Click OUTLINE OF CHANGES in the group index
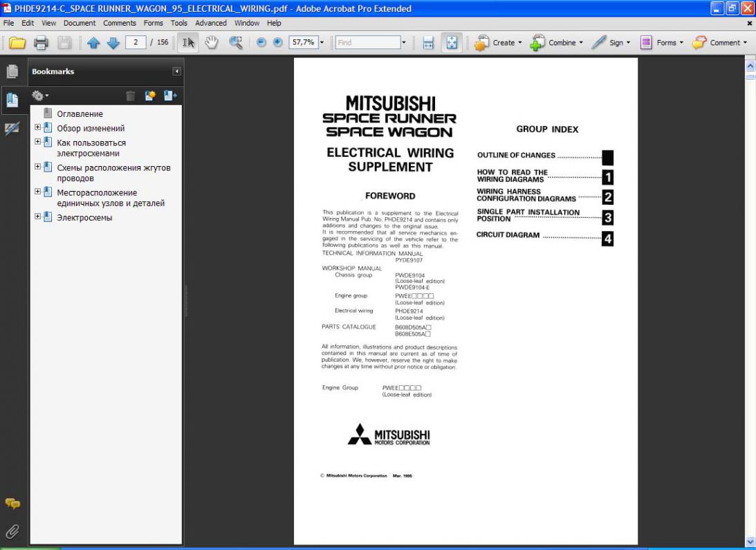The image size is (756, 550). pos(517,156)
